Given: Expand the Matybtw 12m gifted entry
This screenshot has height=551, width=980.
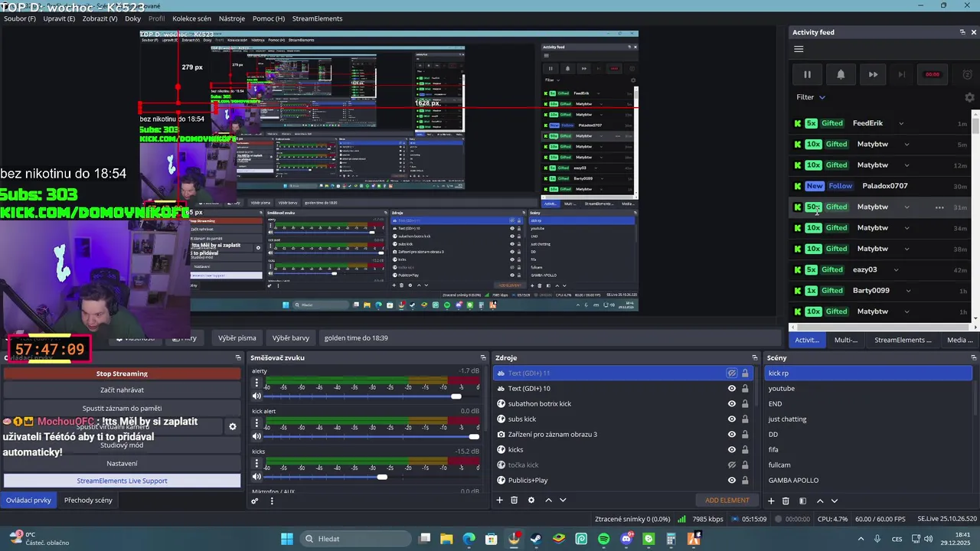Looking at the screenshot, I should [x=906, y=165].
